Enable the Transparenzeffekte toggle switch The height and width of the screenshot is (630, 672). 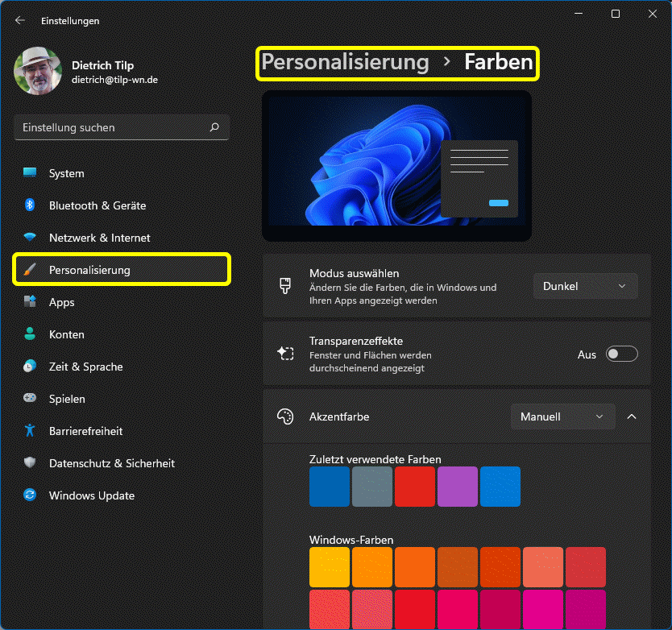tap(621, 354)
